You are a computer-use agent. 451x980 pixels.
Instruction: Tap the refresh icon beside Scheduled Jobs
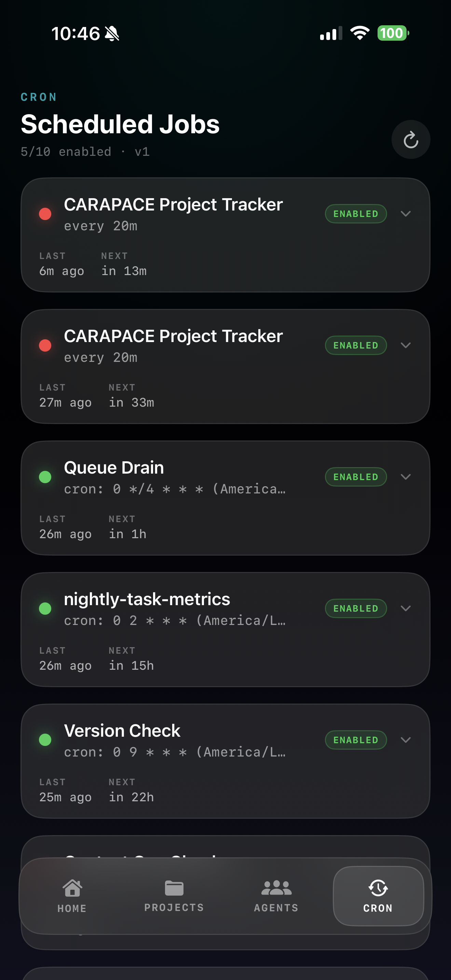click(x=411, y=140)
